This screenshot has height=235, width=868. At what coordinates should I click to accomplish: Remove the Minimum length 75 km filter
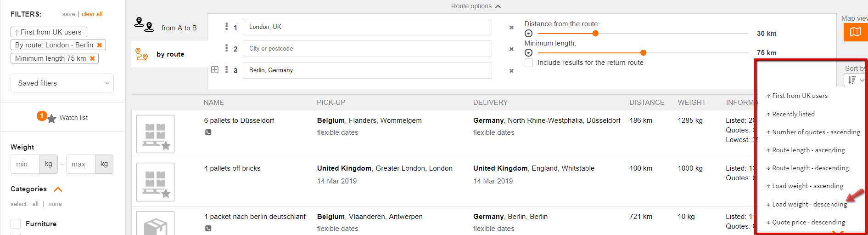pos(92,58)
